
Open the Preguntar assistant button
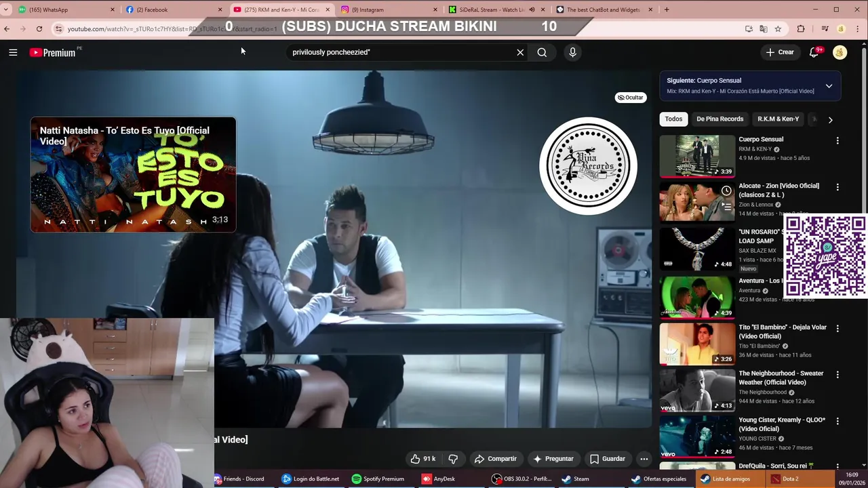(553, 459)
